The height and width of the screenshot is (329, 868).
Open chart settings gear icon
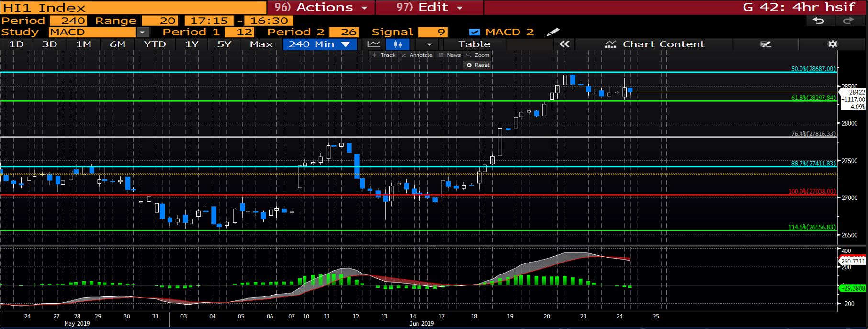833,44
